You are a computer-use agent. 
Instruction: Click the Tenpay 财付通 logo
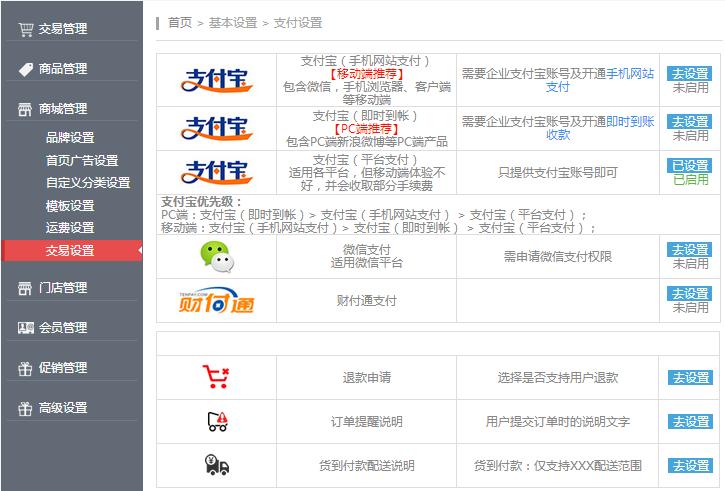point(216,301)
